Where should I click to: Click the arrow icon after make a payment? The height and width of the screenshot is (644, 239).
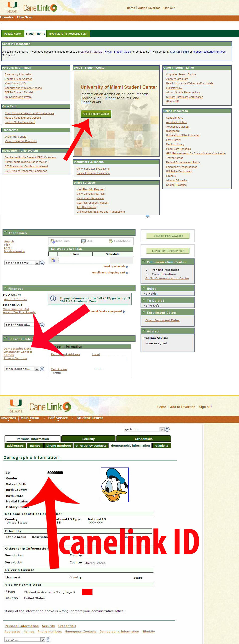[124, 312]
